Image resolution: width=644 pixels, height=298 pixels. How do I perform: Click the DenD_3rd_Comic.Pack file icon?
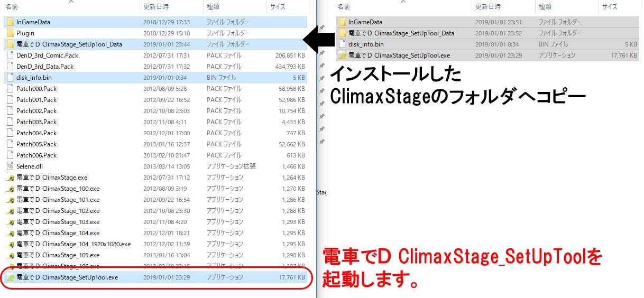(10, 55)
